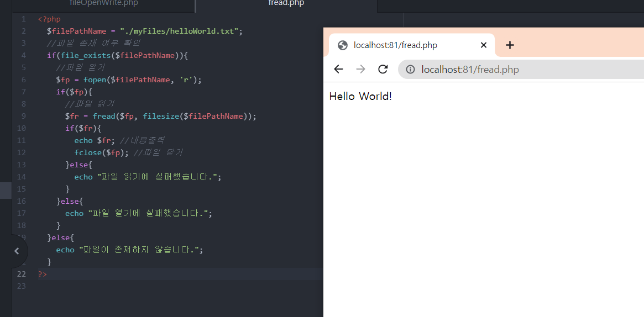The image size is (644, 317).
Task: Switch to the fileOpenWrite.php editor tab
Action: point(103,3)
